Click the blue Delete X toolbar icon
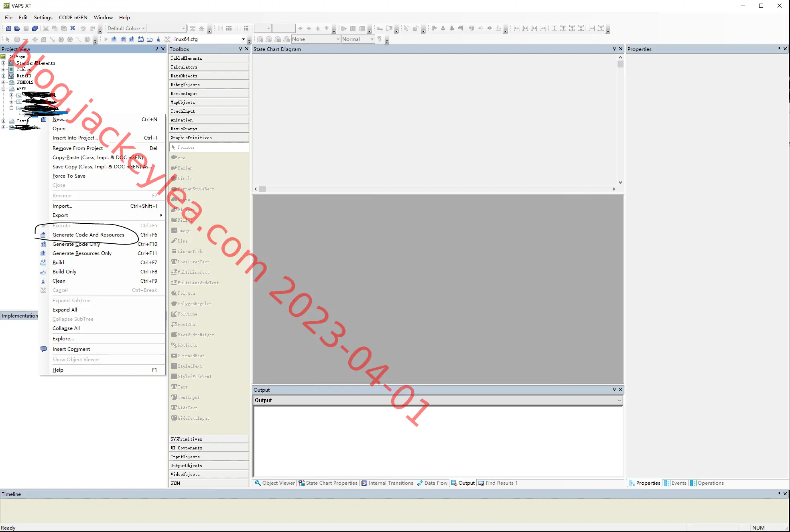 (x=73, y=28)
